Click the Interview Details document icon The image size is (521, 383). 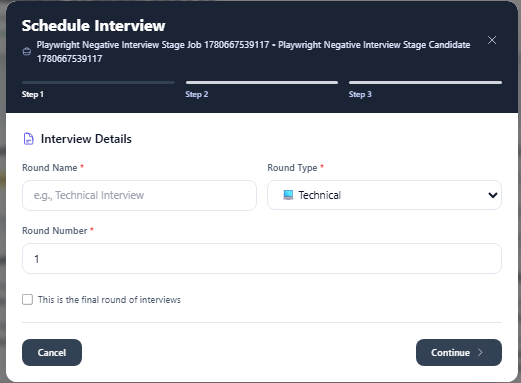coord(29,139)
